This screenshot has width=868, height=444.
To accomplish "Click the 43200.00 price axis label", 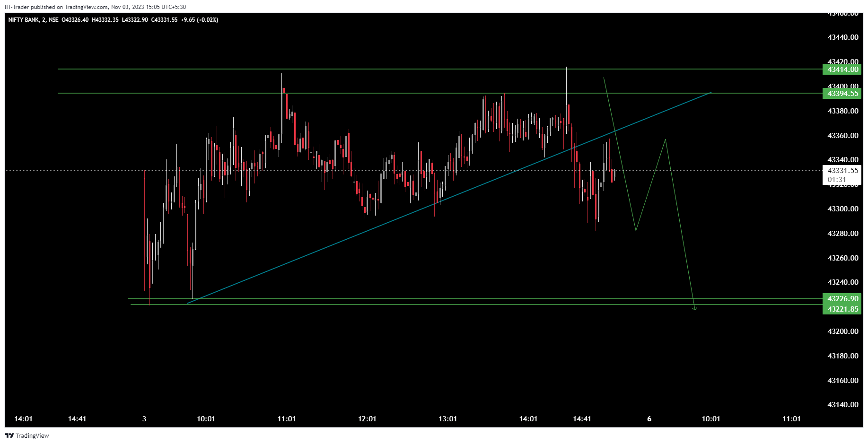I will click(842, 331).
